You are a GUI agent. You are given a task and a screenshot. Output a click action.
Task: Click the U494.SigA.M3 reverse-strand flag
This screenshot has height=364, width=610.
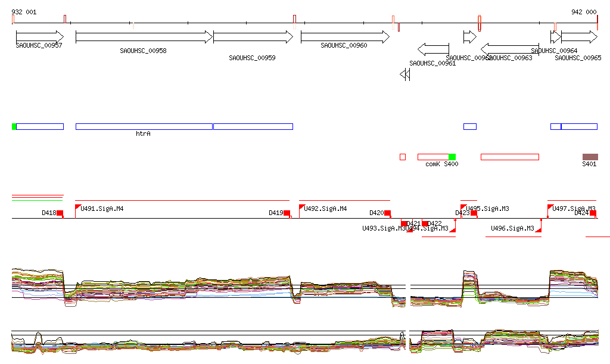(x=453, y=230)
